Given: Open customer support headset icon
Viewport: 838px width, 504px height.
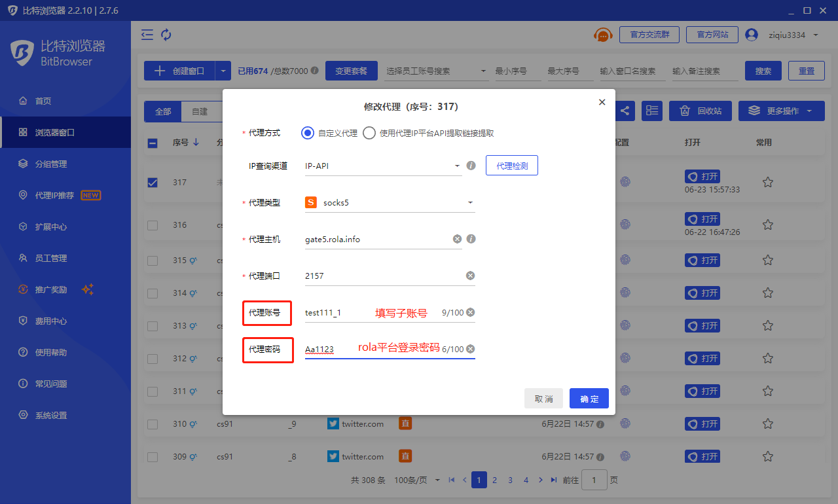Looking at the screenshot, I should pos(602,35).
